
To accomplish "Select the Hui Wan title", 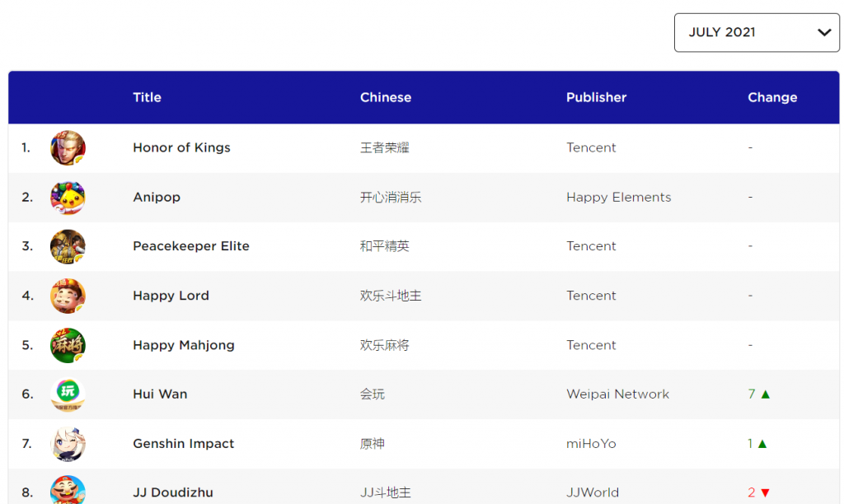I will 160,394.
